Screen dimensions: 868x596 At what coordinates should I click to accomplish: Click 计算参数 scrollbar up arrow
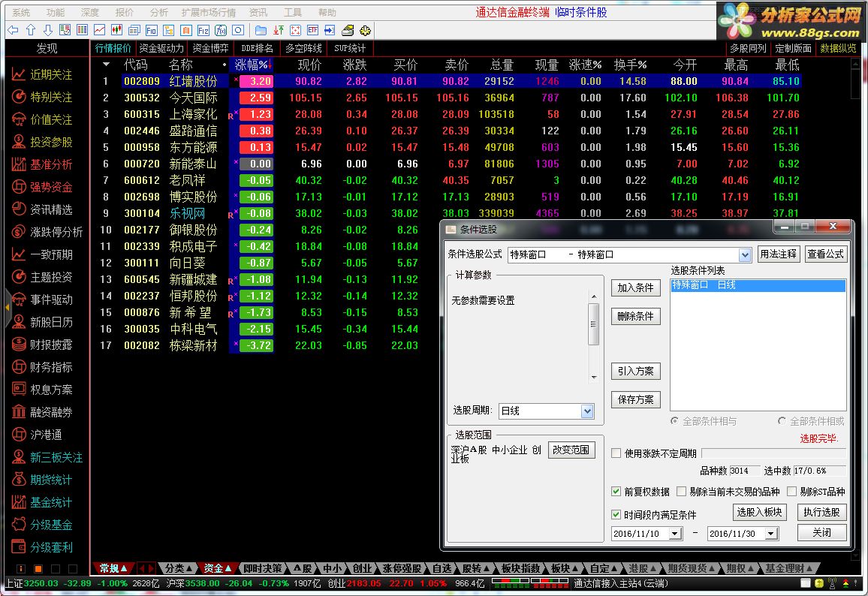tap(593, 297)
